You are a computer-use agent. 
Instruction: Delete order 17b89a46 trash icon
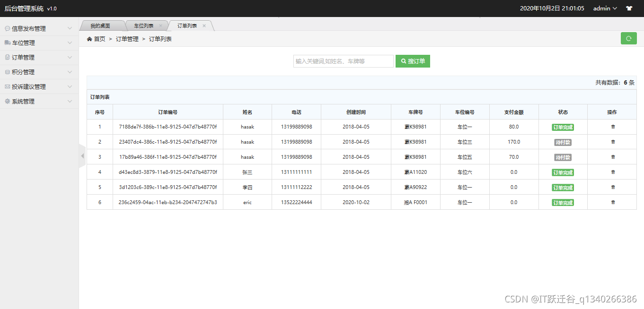coord(613,157)
